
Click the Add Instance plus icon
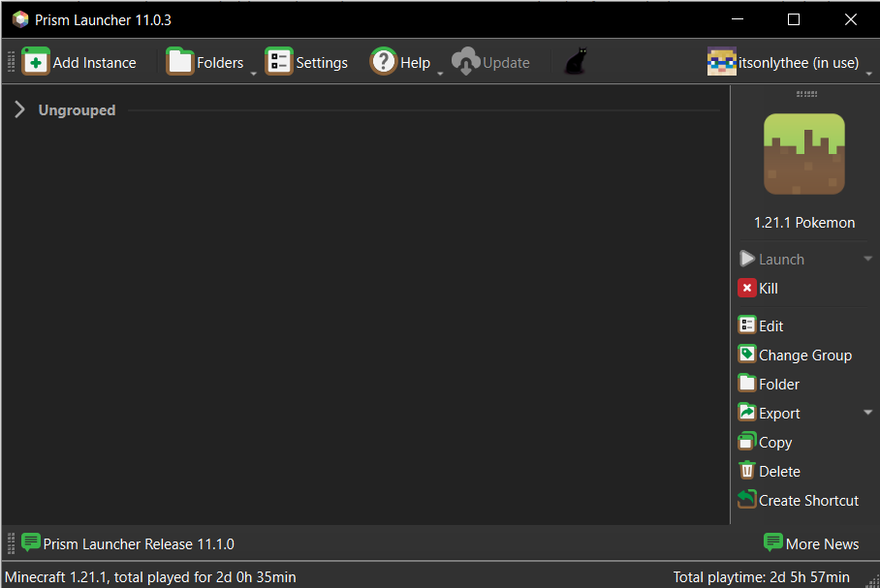click(x=35, y=62)
